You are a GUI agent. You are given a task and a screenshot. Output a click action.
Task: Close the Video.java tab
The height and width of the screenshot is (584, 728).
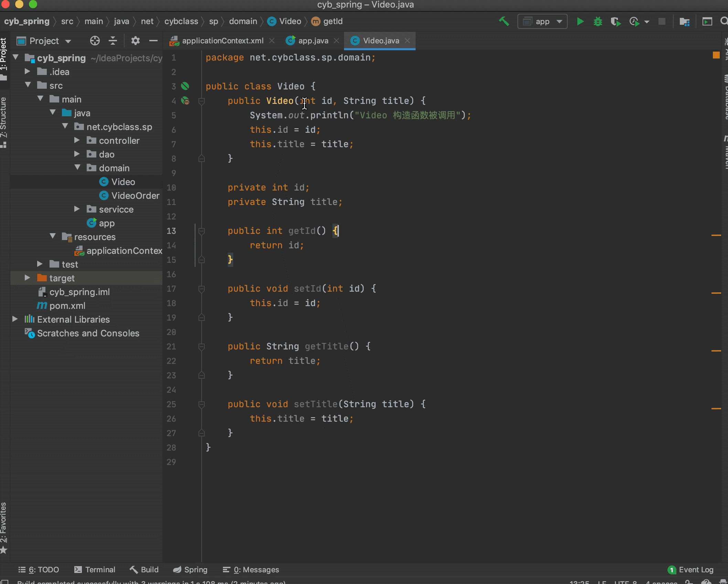click(x=407, y=41)
